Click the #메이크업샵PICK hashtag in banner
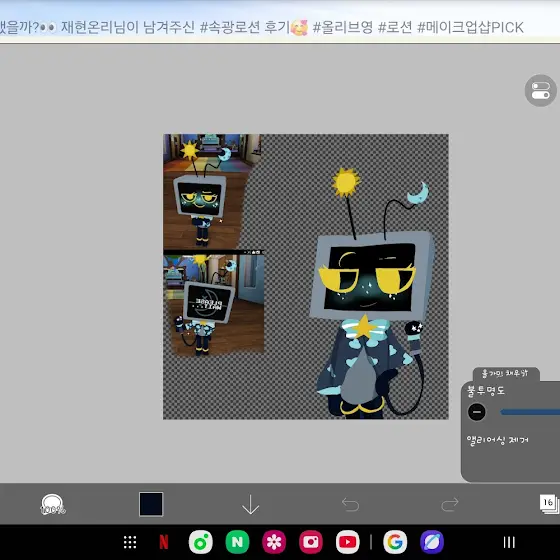The width and height of the screenshot is (560, 560). coord(470,28)
